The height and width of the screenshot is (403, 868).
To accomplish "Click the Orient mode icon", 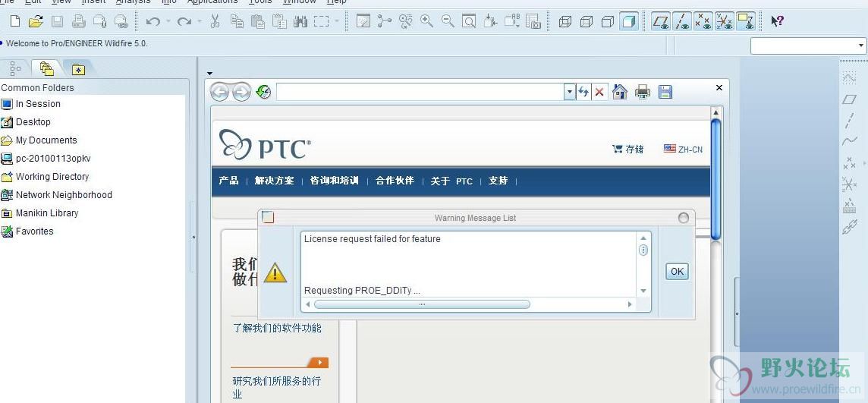I will click(x=406, y=21).
